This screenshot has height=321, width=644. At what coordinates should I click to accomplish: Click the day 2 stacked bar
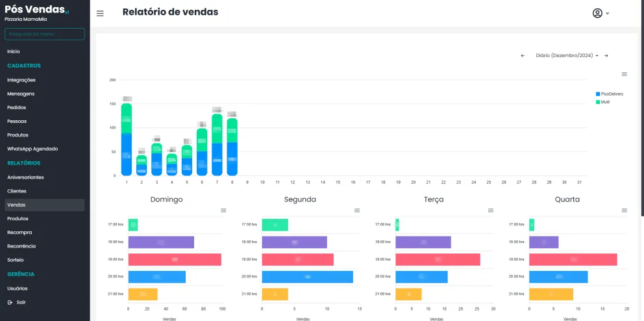click(x=142, y=165)
